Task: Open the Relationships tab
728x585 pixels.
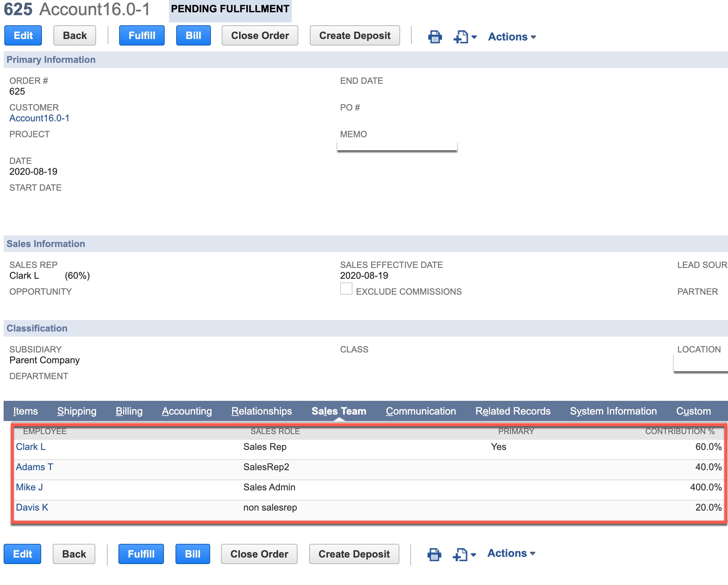Action: 262,411
